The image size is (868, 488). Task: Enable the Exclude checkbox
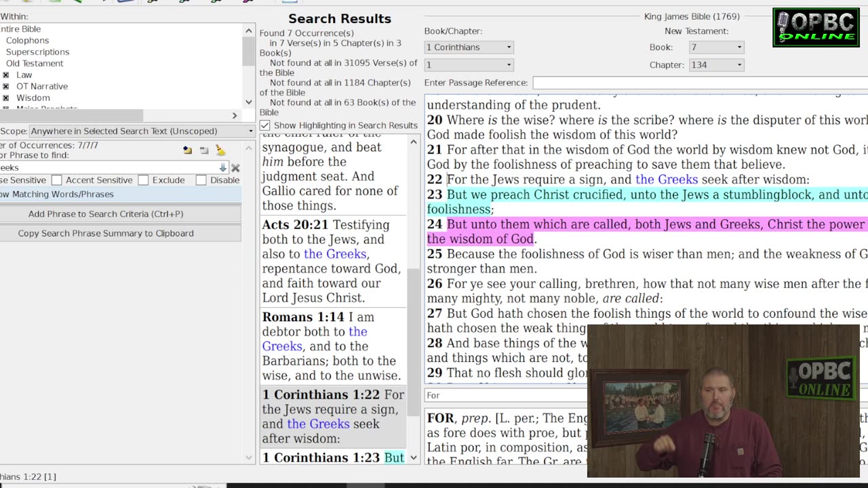(x=143, y=180)
